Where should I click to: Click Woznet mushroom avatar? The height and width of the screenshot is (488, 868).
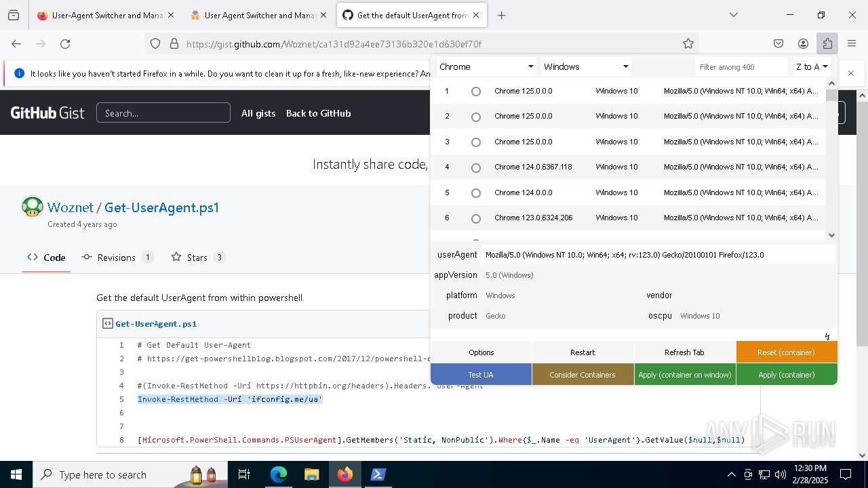pyautogui.click(x=32, y=207)
